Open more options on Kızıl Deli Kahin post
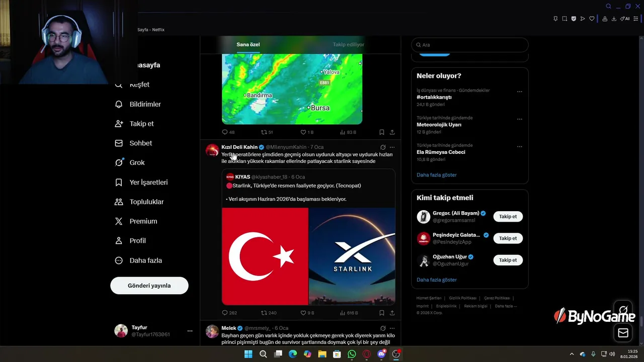The height and width of the screenshot is (362, 644). [392, 147]
